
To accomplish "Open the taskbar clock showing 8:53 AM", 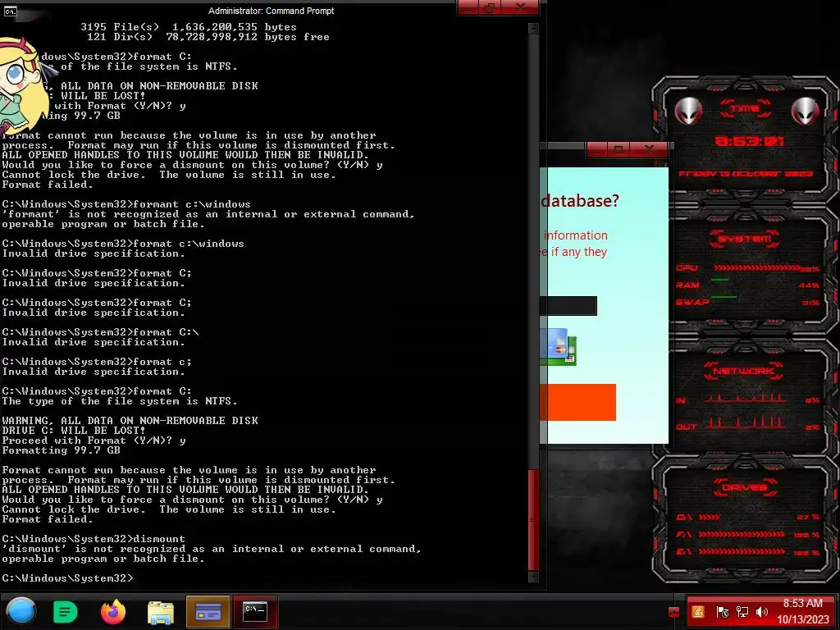I will pyautogui.click(x=802, y=603).
